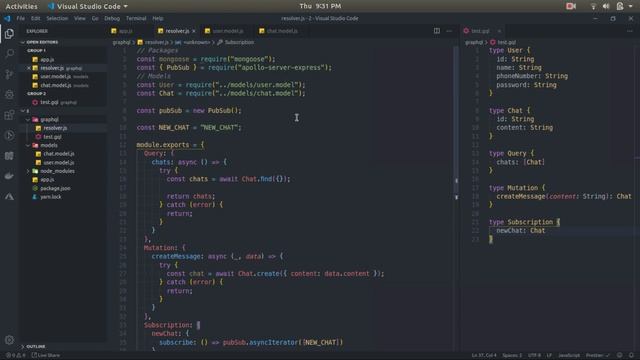640x360 pixels.
Task: Click the errors and warnings status icon
Action: pos(15,355)
